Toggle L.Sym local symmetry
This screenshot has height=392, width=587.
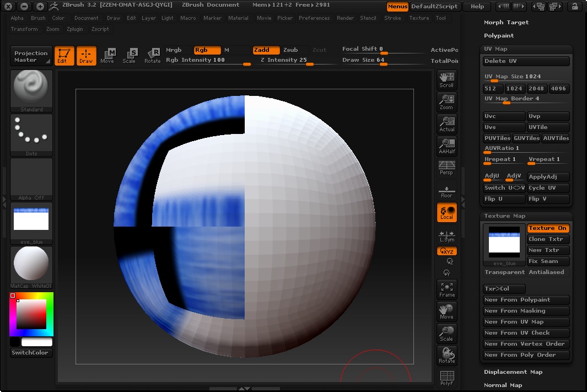coord(446,235)
